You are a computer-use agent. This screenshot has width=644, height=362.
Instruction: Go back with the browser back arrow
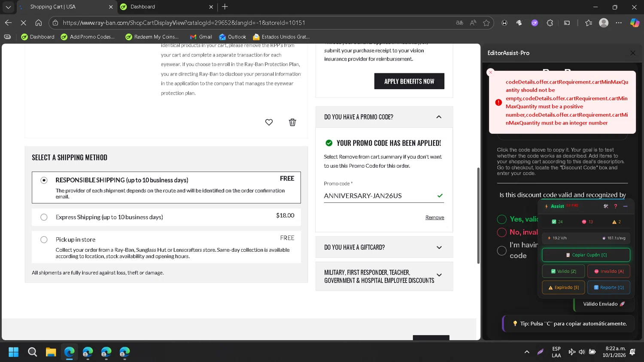8,23
